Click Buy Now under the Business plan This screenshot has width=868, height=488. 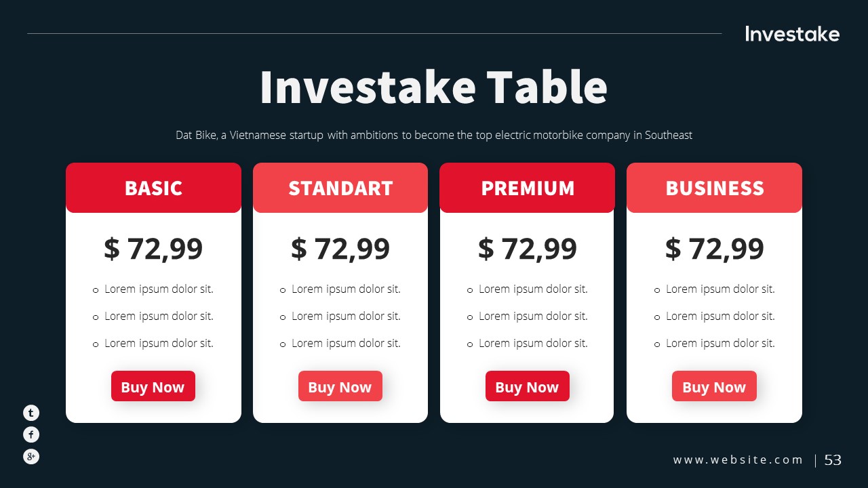(x=714, y=386)
